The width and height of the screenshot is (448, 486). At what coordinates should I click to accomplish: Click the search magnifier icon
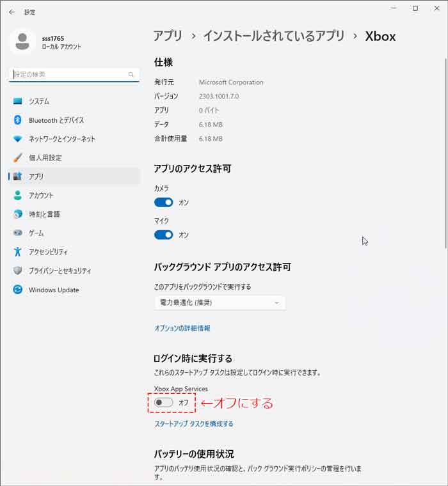[131, 74]
